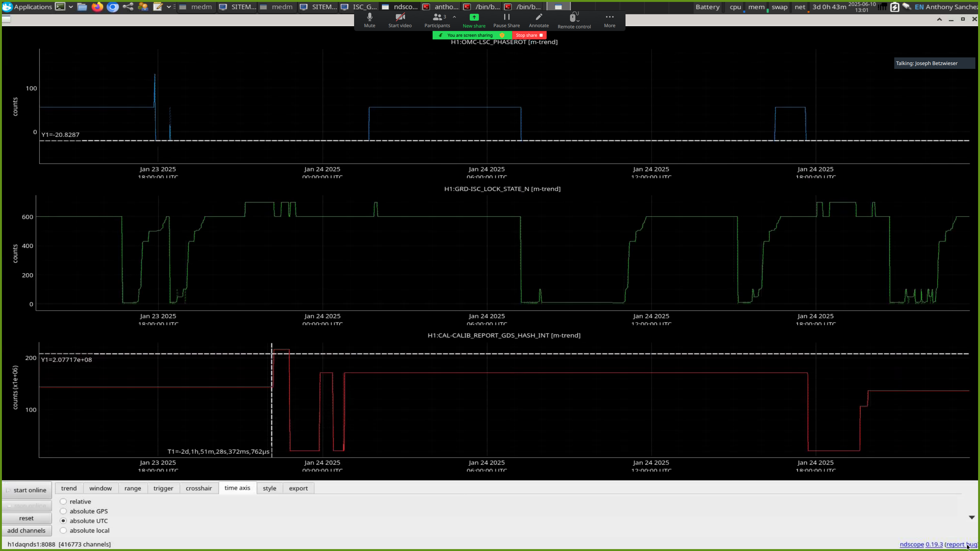Expand the dropdown next to notepad launcher
This screenshot has width=980, height=551.
168,7
